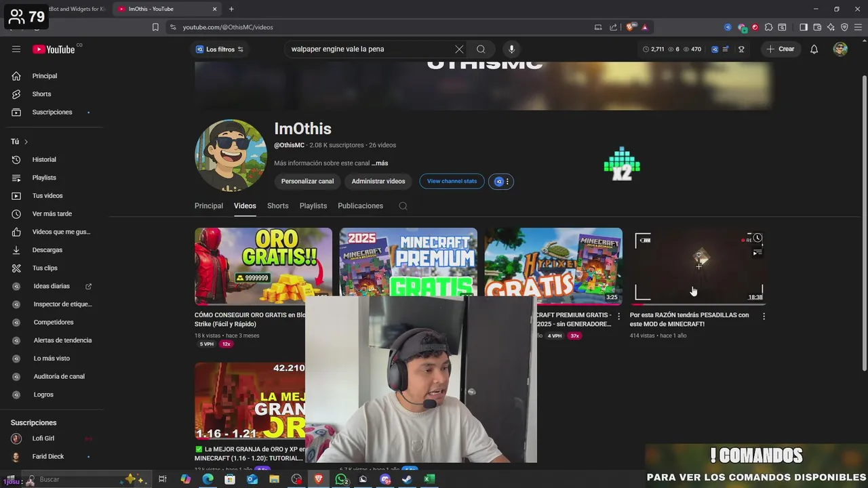868x488 pixels.
Task: Open WhatsApp from the taskbar
Action: pyautogui.click(x=341, y=479)
